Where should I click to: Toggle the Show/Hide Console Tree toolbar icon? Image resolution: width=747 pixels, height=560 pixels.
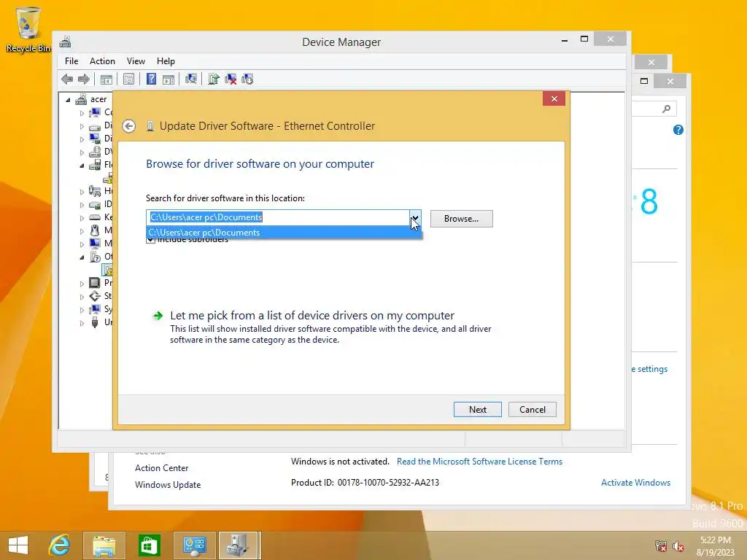pyautogui.click(x=107, y=79)
